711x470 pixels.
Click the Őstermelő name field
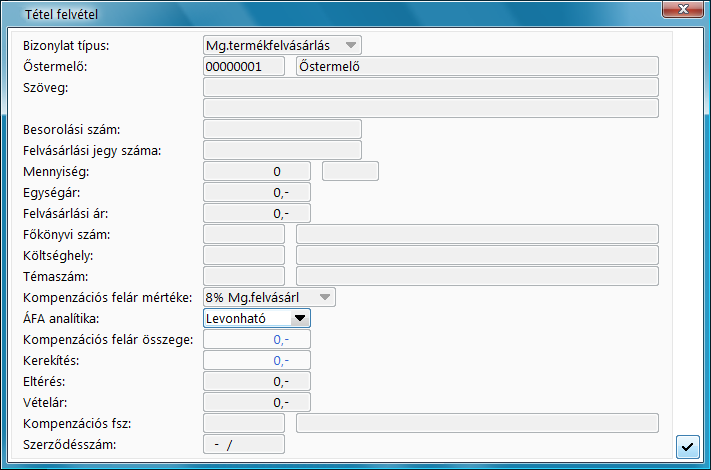point(477,66)
